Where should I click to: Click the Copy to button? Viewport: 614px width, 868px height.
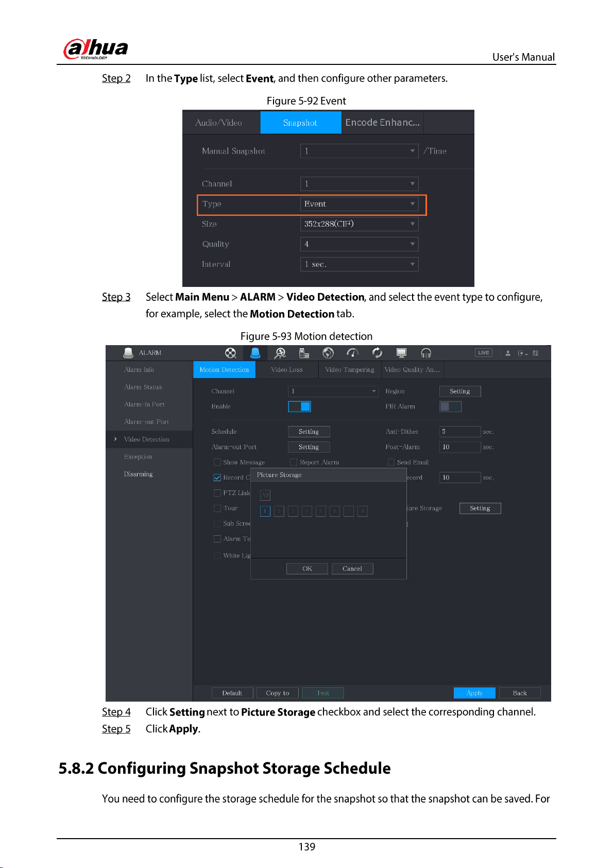tap(278, 693)
